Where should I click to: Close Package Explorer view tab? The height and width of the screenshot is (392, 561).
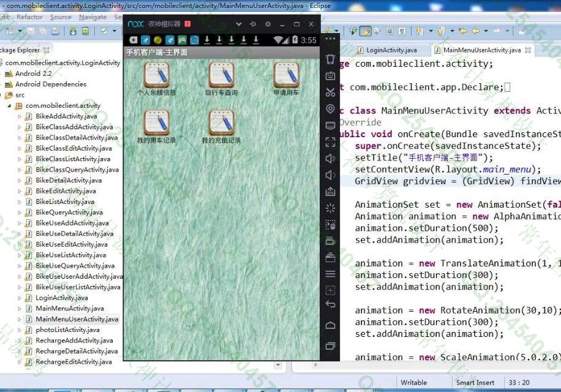[46, 50]
